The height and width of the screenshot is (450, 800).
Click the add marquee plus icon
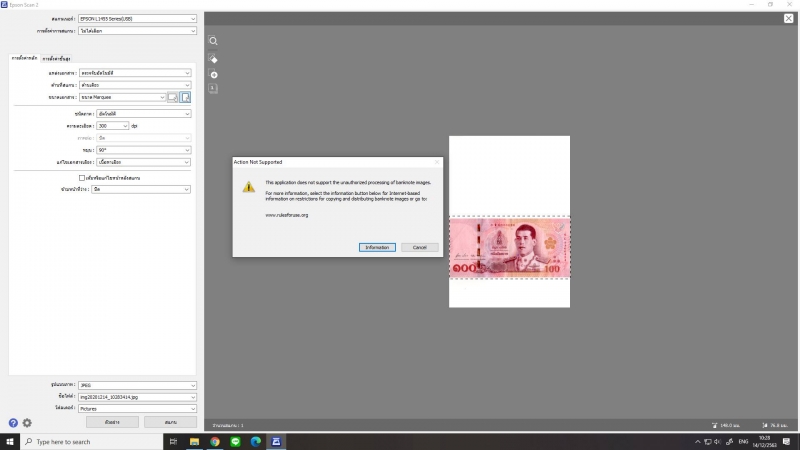213,74
